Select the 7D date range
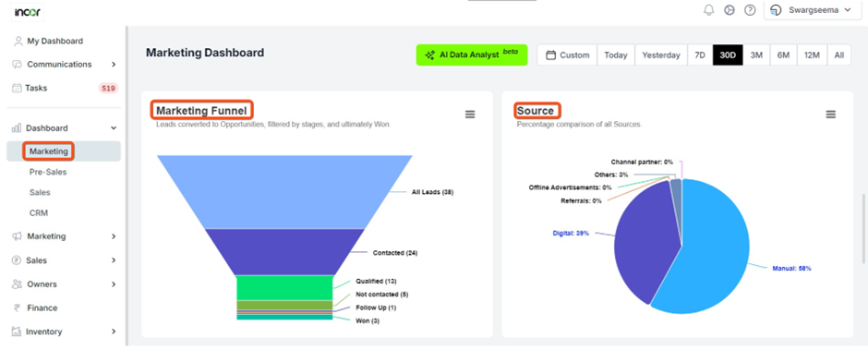The height and width of the screenshot is (350, 868). click(700, 55)
